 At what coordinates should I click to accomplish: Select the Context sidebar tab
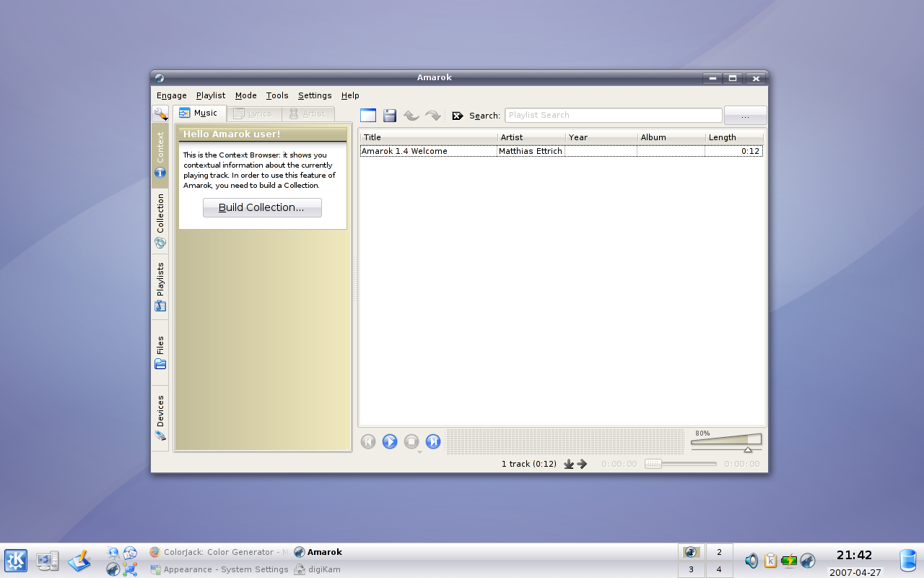(160, 155)
